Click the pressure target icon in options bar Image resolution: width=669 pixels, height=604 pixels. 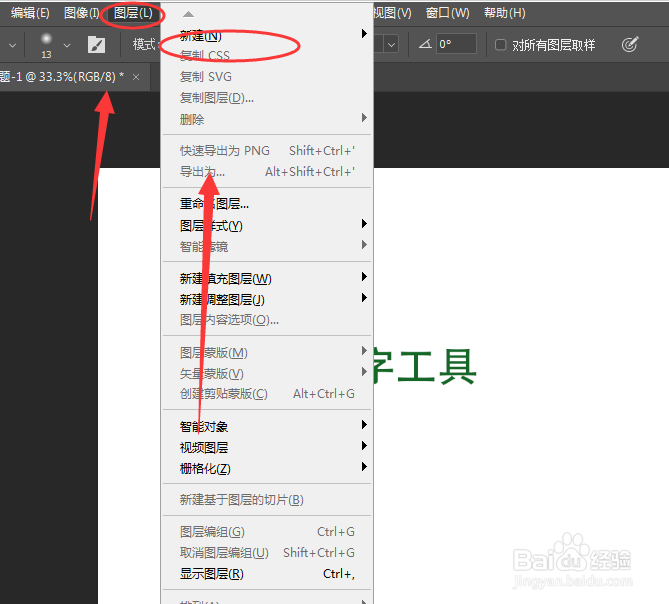[630, 44]
